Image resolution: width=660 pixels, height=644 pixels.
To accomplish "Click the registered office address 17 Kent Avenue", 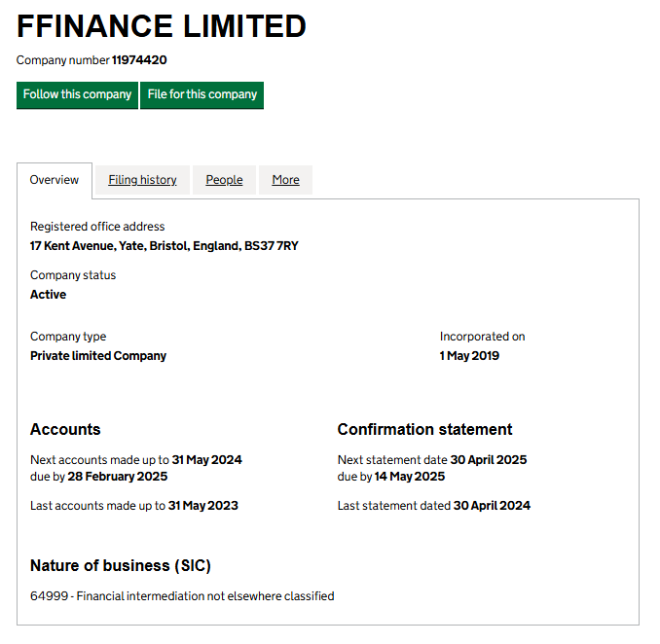I will pyautogui.click(x=164, y=246).
